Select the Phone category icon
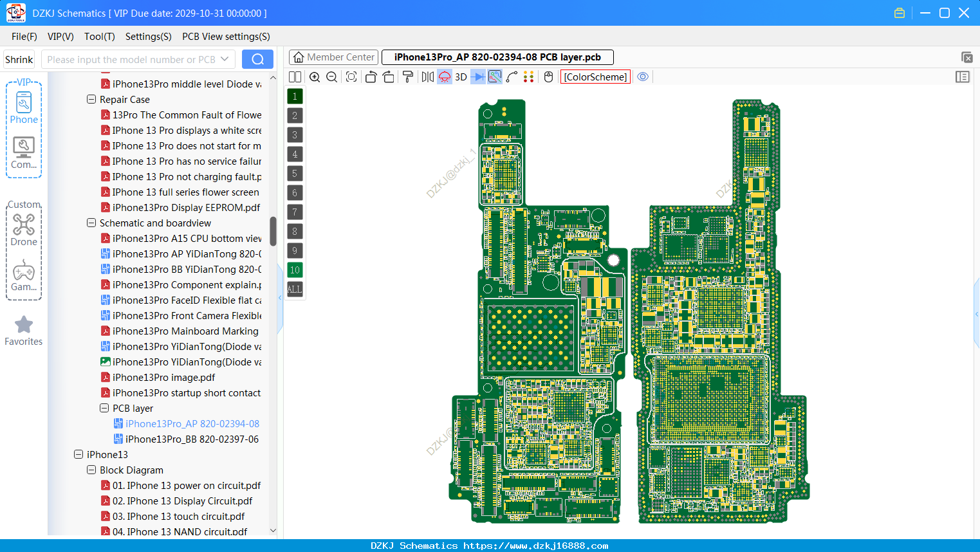 [x=24, y=107]
